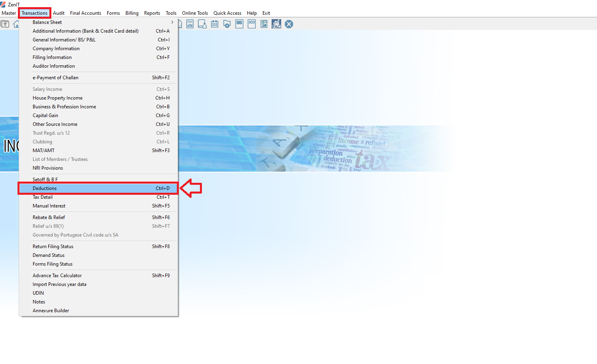Choose General Information/ BS/ P&L
Screen dimensions: 597x364
point(98,40)
